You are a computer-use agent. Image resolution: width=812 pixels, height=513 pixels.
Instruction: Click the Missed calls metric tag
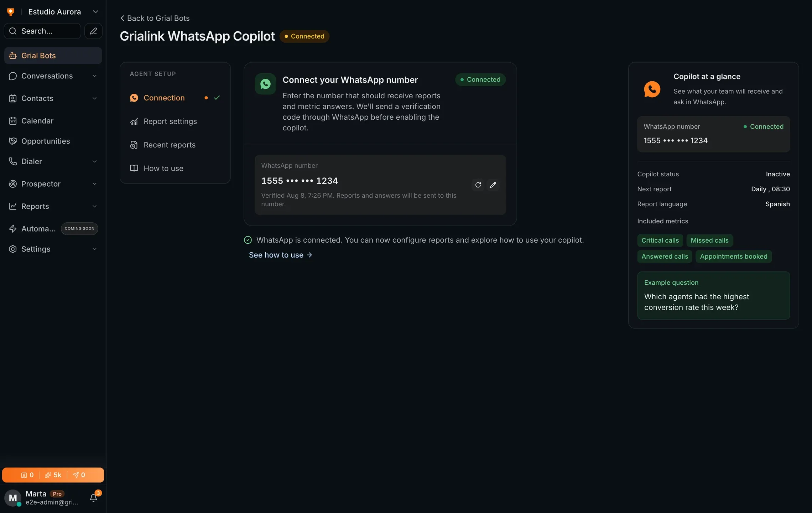coord(709,240)
